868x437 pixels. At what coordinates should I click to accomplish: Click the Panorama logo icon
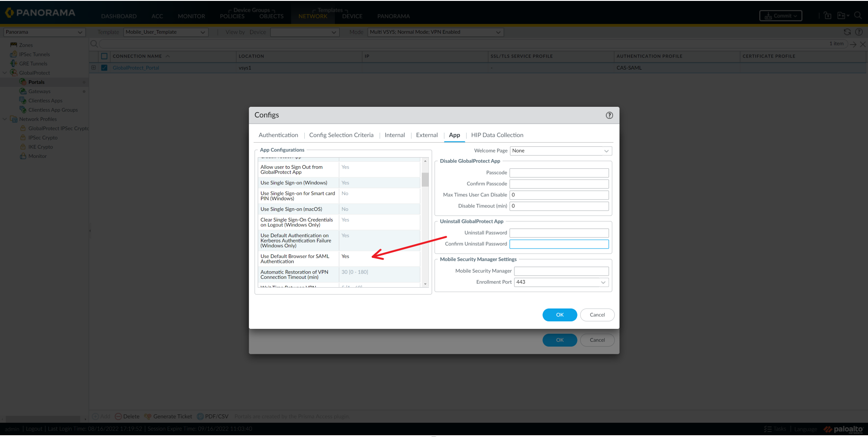point(9,13)
